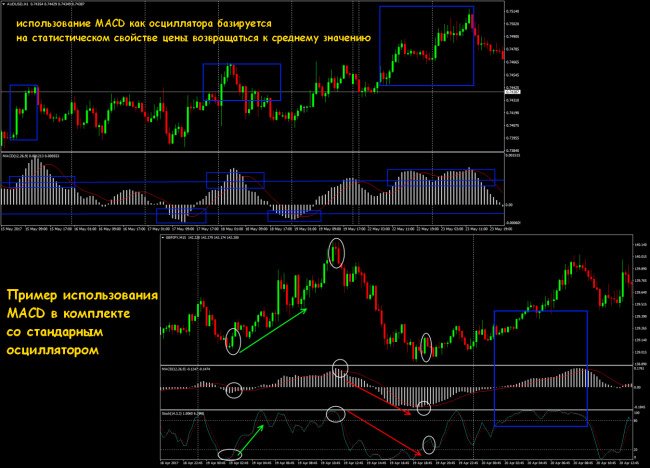This screenshot has height=468, width=650.
Task: Click the last 23 May time label on AUDUSD axis
Action: pyautogui.click(x=502, y=229)
